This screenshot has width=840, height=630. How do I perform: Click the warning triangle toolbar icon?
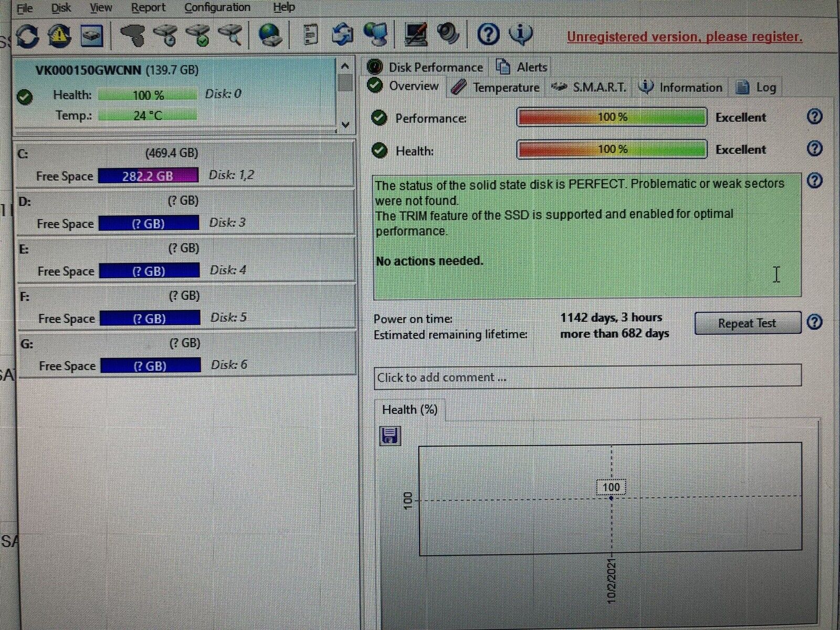59,36
